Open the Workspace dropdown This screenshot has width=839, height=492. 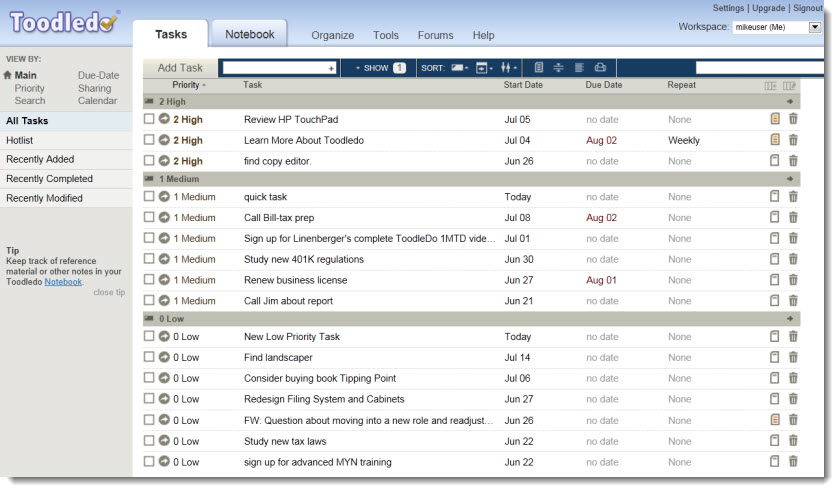coord(814,27)
